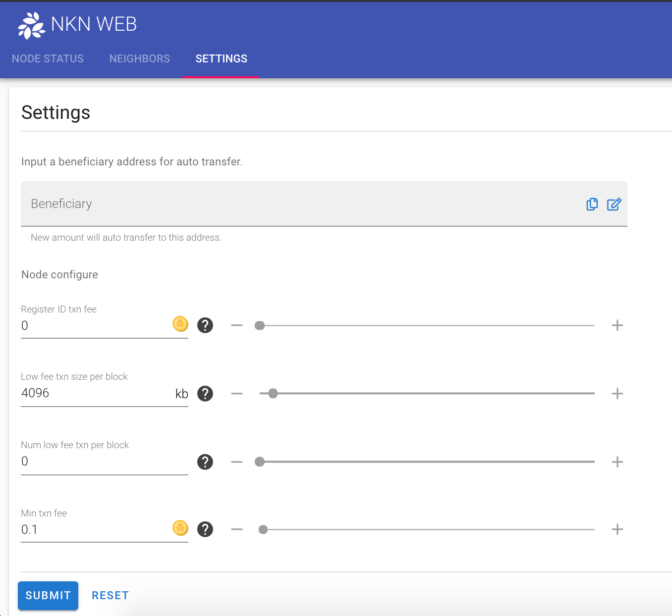Click 'New amount will auto transfer' hint text

[x=126, y=238]
